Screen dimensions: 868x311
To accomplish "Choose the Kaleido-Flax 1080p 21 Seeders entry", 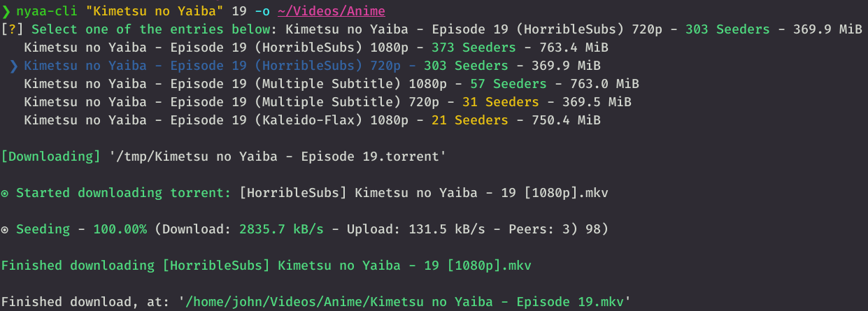I will pos(312,120).
